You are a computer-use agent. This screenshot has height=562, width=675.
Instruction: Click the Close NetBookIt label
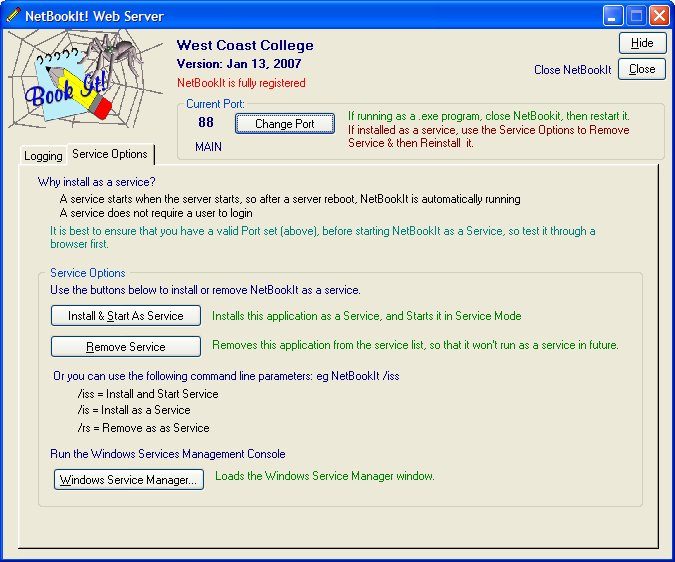[573, 70]
